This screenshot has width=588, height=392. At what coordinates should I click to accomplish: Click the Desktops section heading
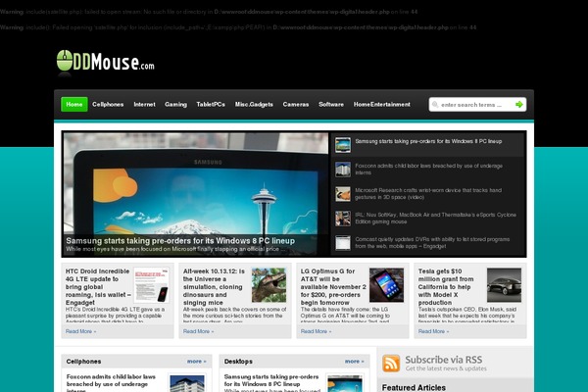tap(238, 362)
